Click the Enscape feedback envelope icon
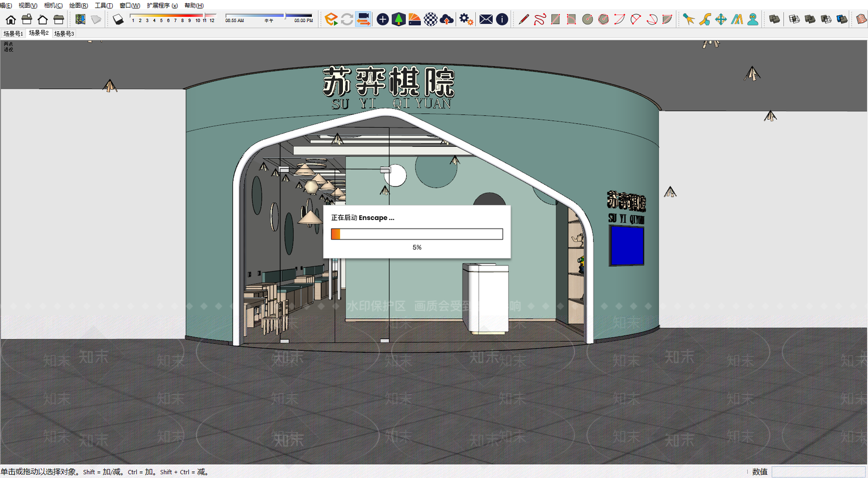Image resolution: width=868 pixels, height=478 pixels. 486,20
